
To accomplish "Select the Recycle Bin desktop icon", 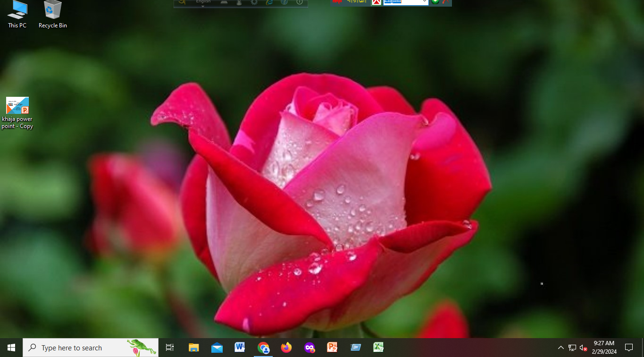I will point(52,14).
